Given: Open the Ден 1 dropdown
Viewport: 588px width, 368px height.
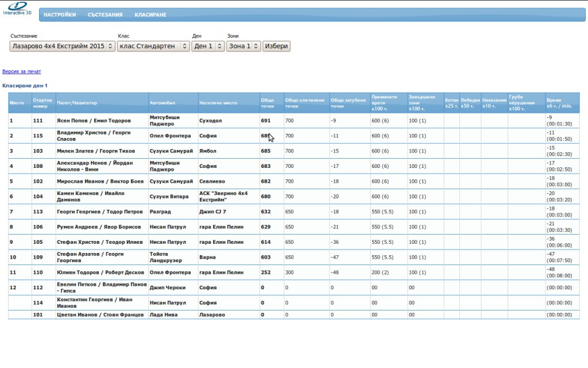Looking at the screenshot, I should tap(208, 46).
